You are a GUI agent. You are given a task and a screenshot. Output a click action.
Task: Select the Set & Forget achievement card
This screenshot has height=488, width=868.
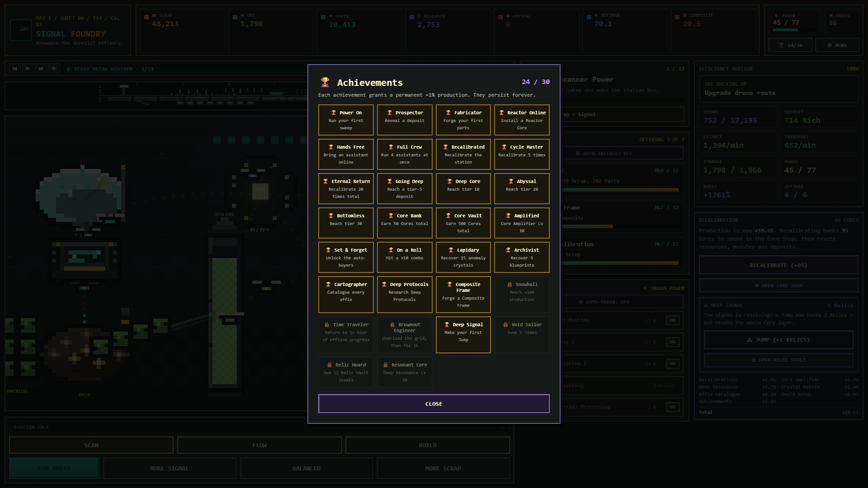point(346,257)
